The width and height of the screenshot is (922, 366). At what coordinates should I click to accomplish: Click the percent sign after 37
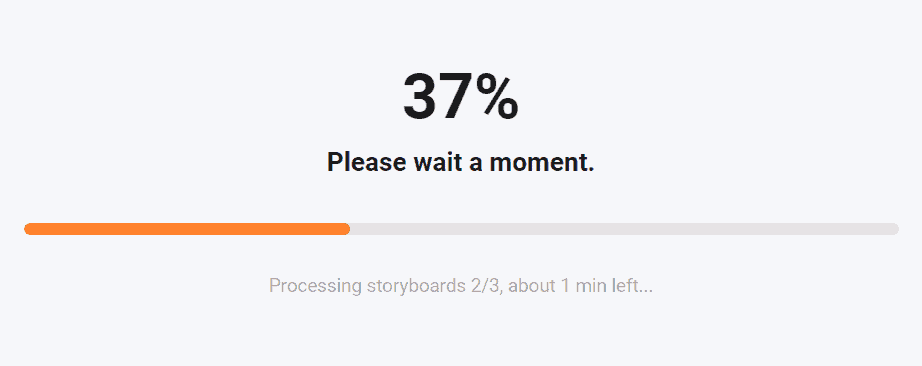tap(497, 97)
